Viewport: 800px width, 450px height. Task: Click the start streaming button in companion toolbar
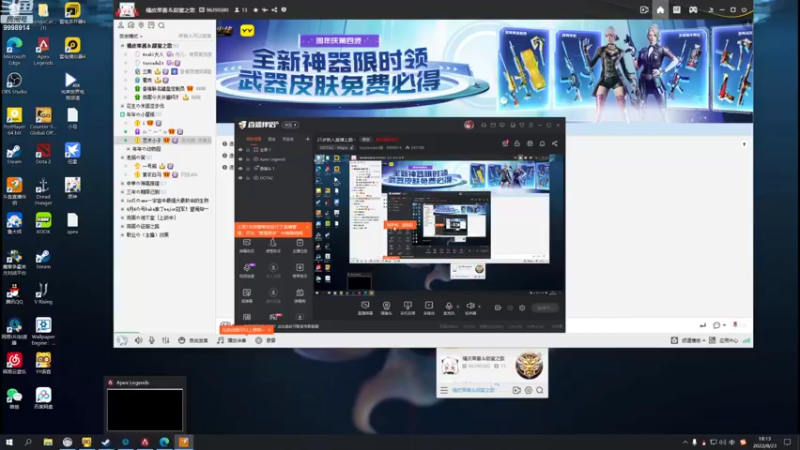click(x=544, y=308)
